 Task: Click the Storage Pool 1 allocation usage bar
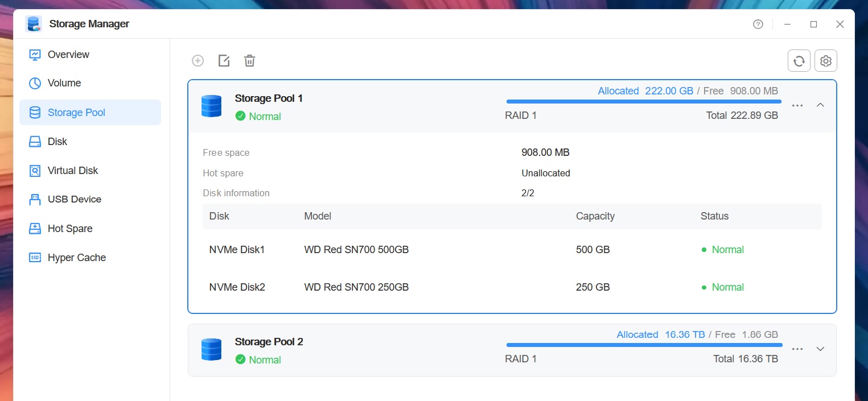coord(644,102)
